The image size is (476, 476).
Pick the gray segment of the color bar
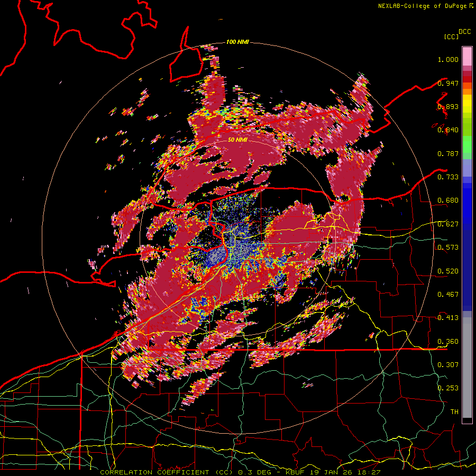467,368
